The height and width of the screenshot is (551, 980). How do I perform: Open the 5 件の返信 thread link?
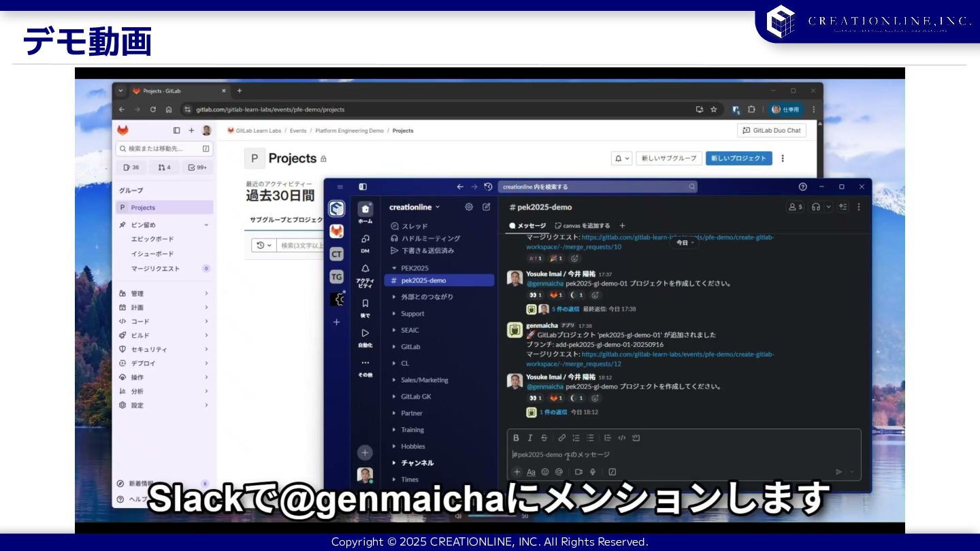(x=566, y=309)
